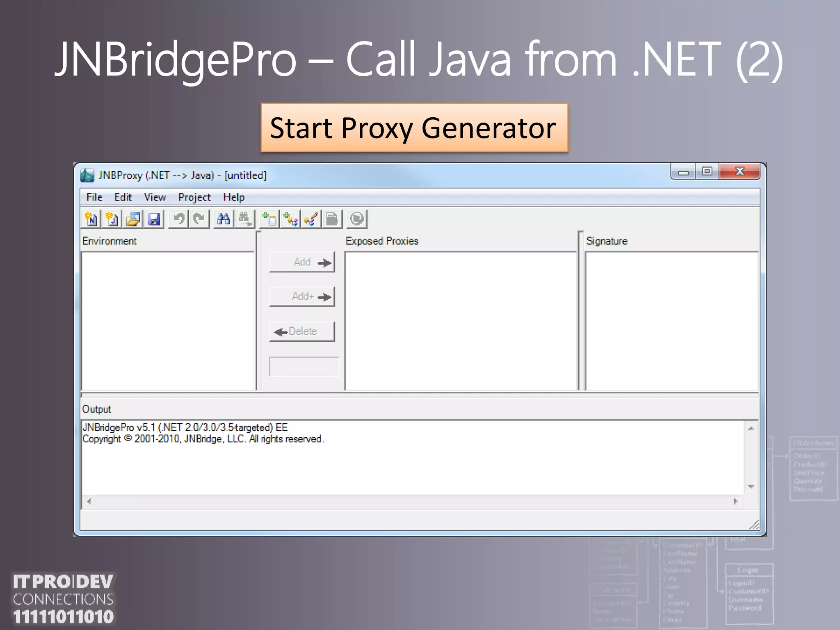
Task: Click the JNBProxy title bar application icon
Action: (87, 176)
